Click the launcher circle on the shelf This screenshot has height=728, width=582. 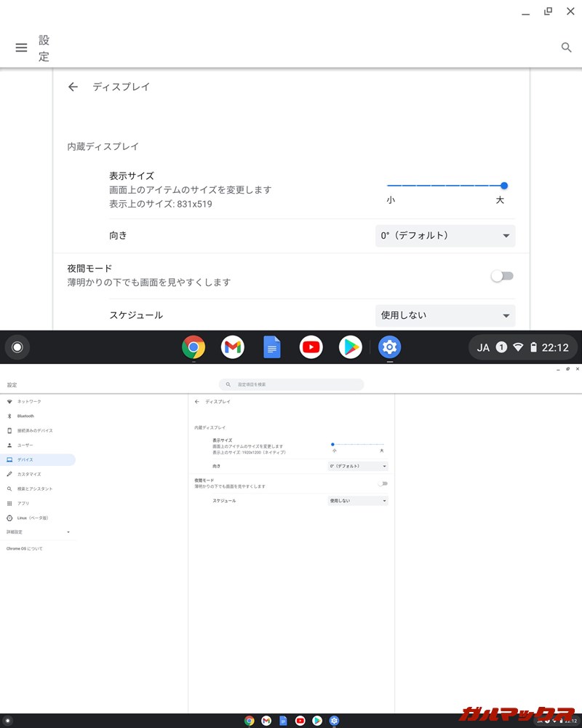tap(17, 347)
